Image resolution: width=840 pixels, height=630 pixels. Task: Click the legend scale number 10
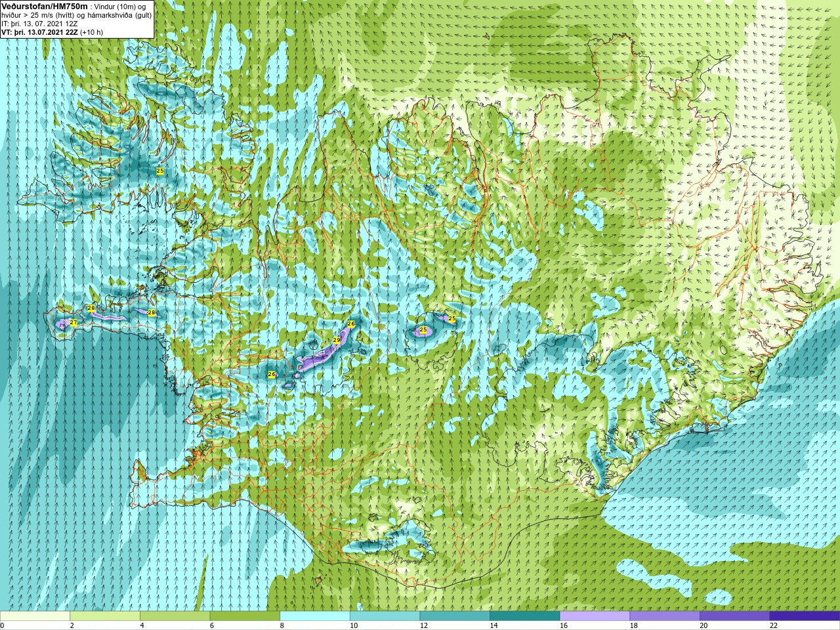354,625
